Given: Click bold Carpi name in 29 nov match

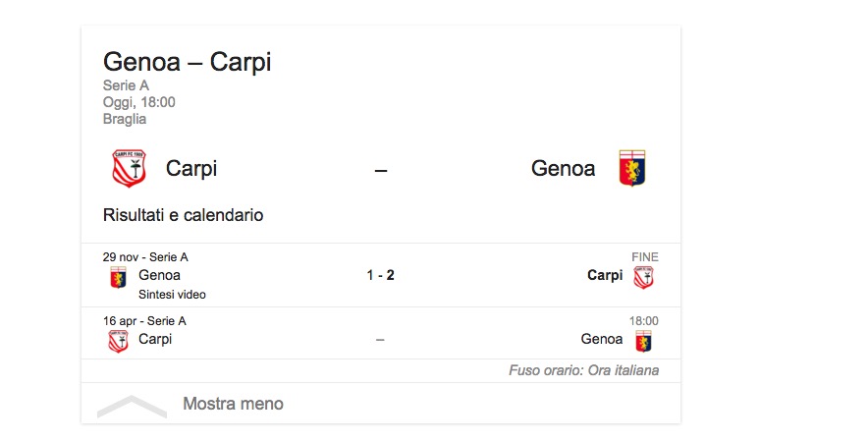Looking at the screenshot, I should click(605, 275).
